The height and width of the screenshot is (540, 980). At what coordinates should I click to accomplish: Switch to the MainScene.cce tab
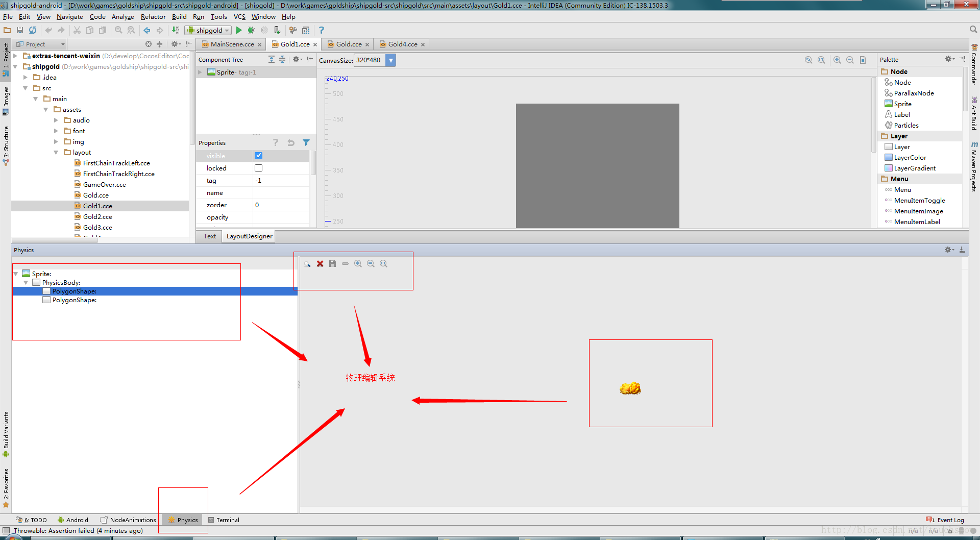click(x=232, y=44)
